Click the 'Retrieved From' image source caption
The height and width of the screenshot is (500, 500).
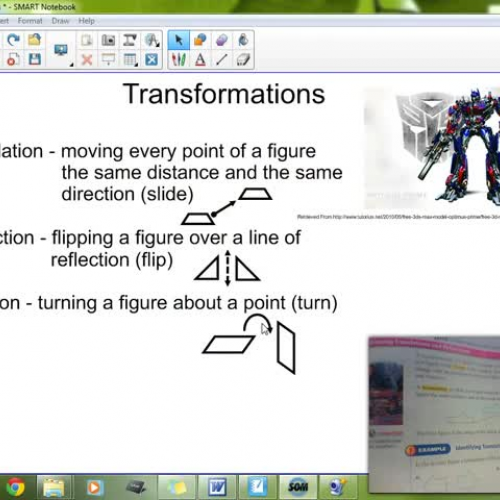[x=398, y=217]
